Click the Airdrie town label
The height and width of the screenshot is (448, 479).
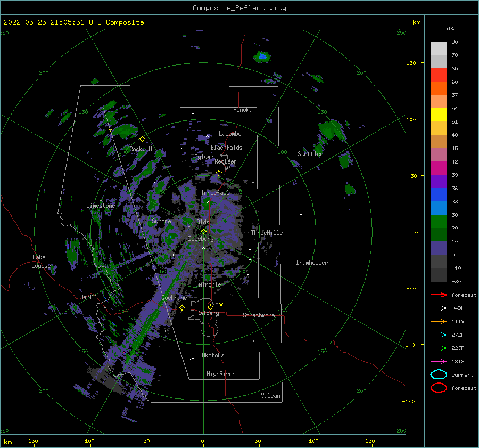210,284
